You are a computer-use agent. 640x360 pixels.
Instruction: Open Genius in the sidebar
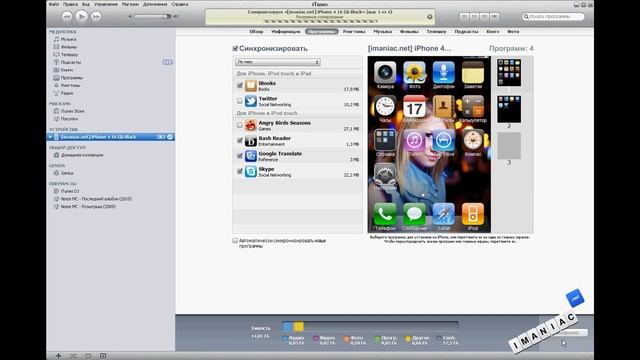click(67, 173)
